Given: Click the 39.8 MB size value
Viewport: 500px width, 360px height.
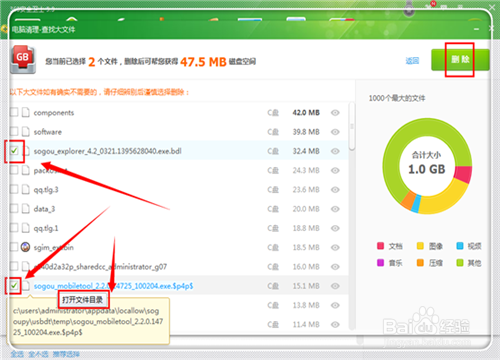Looking at the screenshot, I should point(306,132).
